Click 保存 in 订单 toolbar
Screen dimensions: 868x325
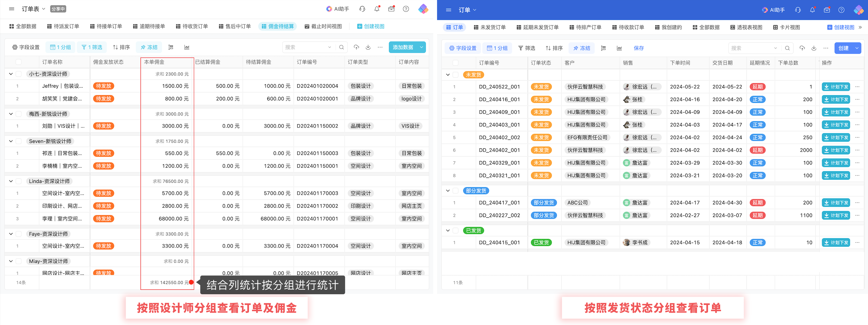coord(638,48)
